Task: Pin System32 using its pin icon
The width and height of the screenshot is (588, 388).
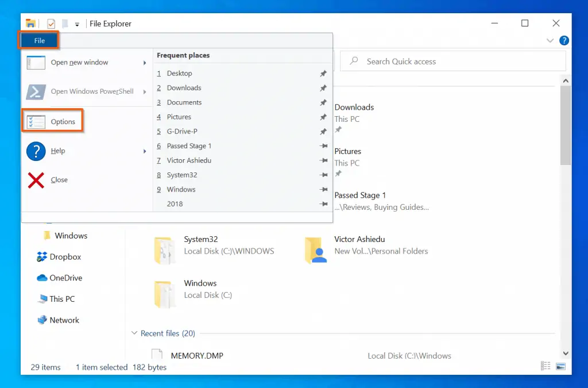Action: 323,175
